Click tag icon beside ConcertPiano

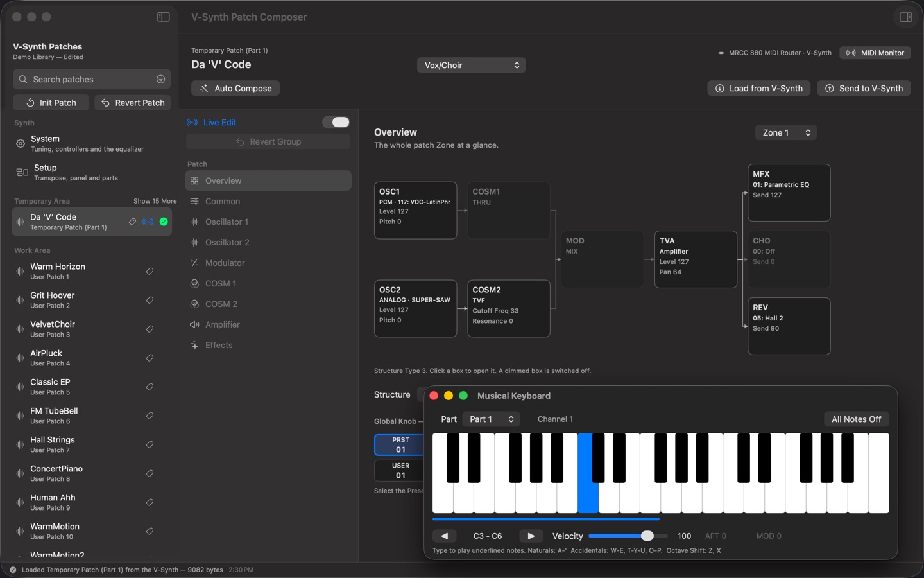click(150, 473)
